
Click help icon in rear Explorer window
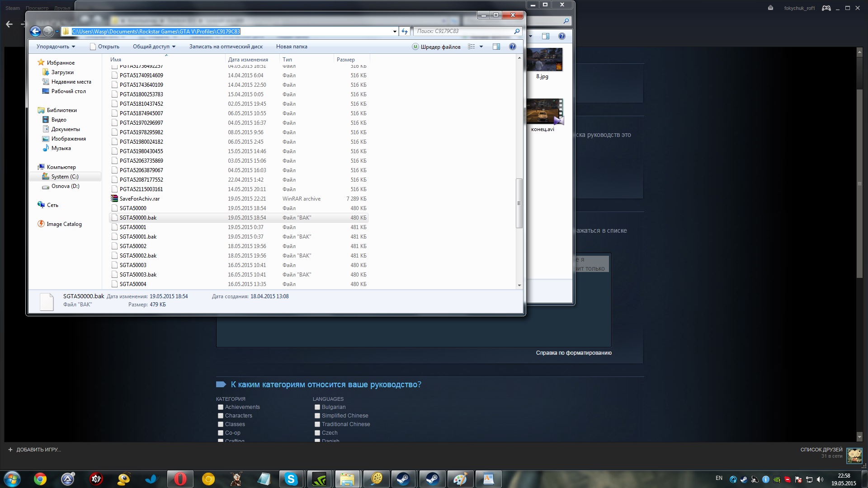pos(561,36)
